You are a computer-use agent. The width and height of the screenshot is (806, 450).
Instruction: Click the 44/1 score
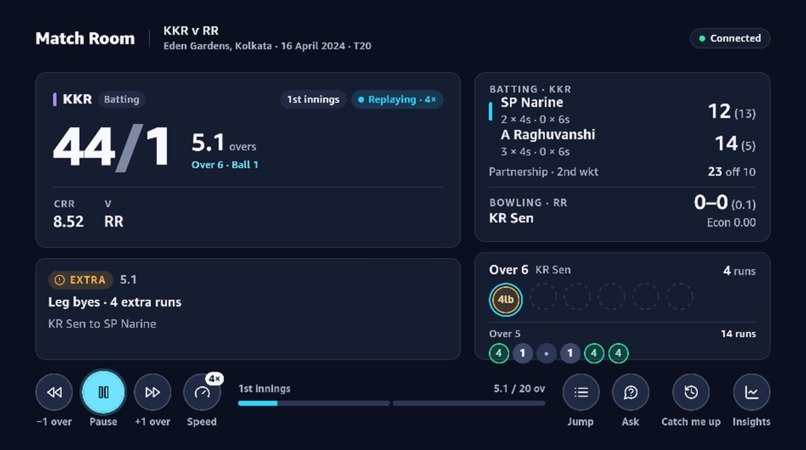tap(111, 148)
